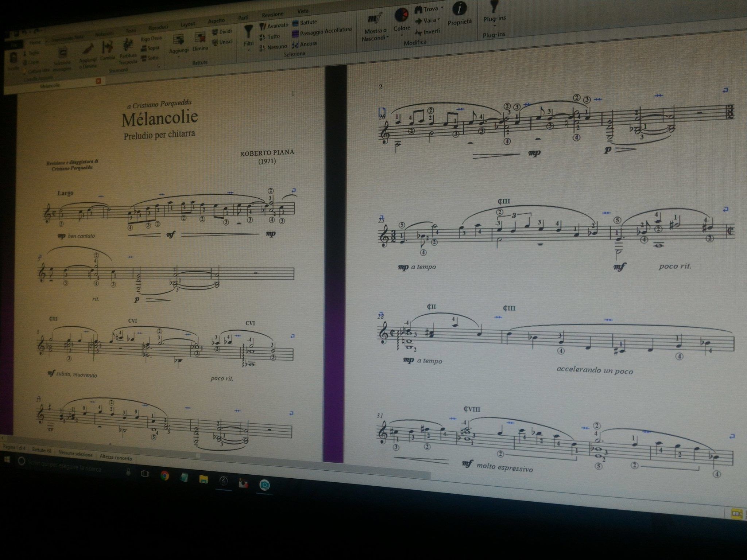Viewport: 747px width, 560px height.
Task: Click the 'subito, muovendo' expression text
Action: point(77,374)
